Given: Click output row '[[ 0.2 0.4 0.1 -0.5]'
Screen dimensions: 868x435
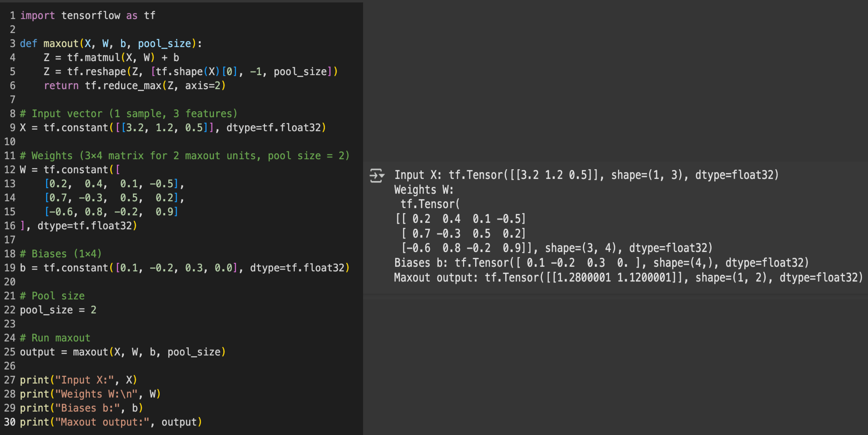Looking at the screenshot, I should click(x=460, y=219).
